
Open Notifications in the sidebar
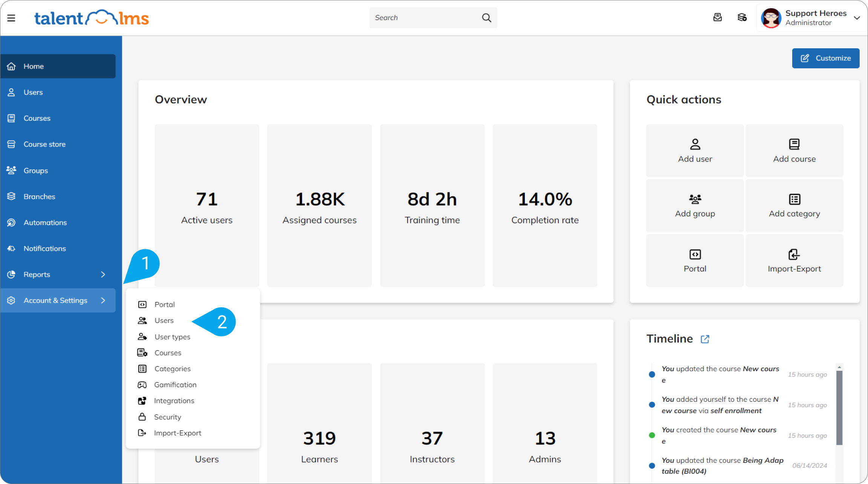tap(58, 249)
